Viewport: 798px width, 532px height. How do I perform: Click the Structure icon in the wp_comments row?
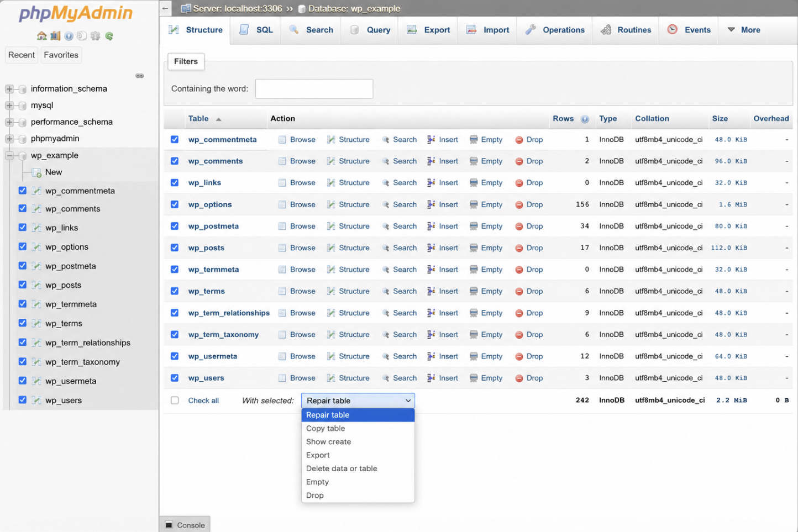click(331, 161)
